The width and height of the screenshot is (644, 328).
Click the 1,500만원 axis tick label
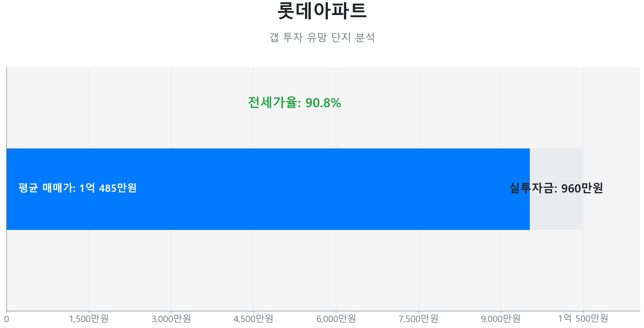tap(89, 319)
